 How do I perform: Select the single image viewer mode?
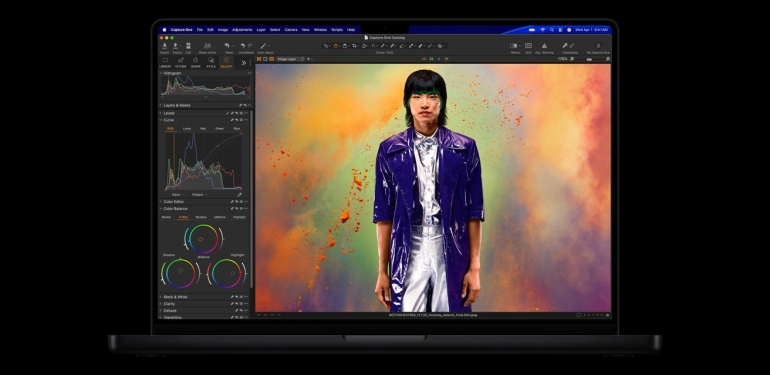point(265,59)
